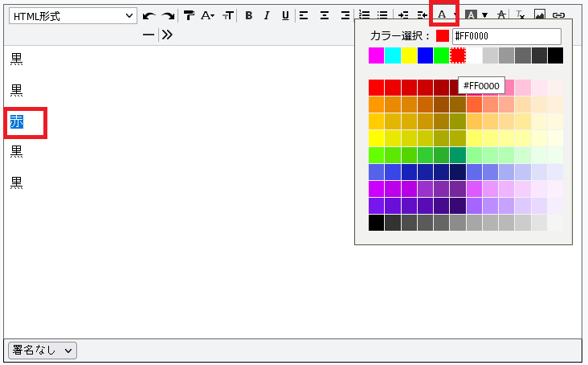588x365 pixels.
Task: Click the font color A button
Action: coord(442,14)
